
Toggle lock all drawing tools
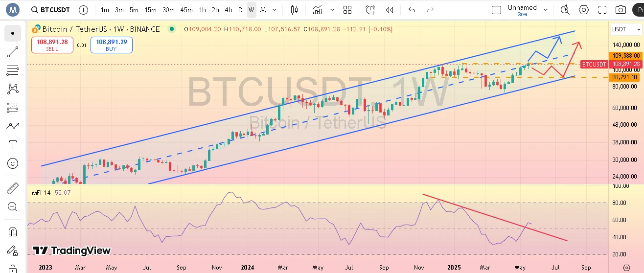click(x=13, y=268)
